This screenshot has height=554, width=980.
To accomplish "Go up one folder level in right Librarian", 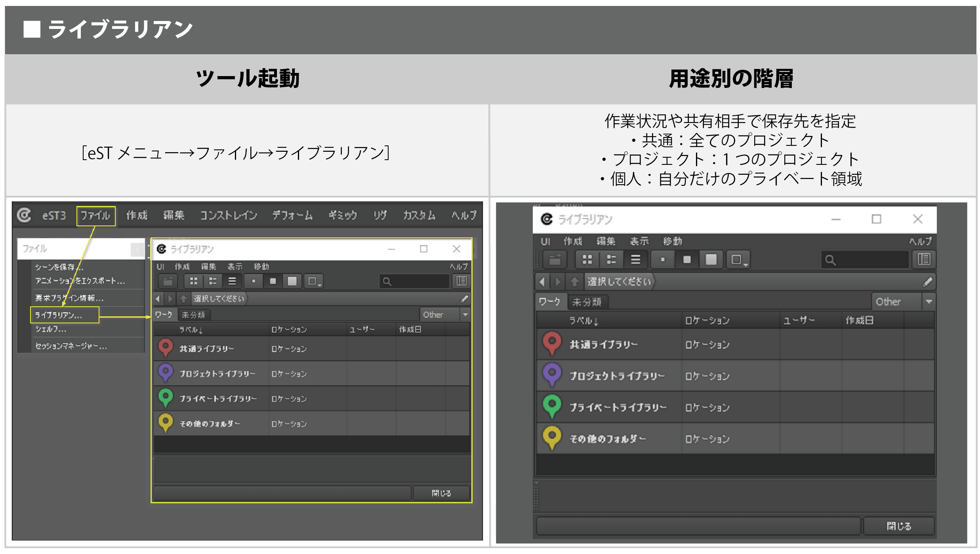I will (x=574, y=282).
